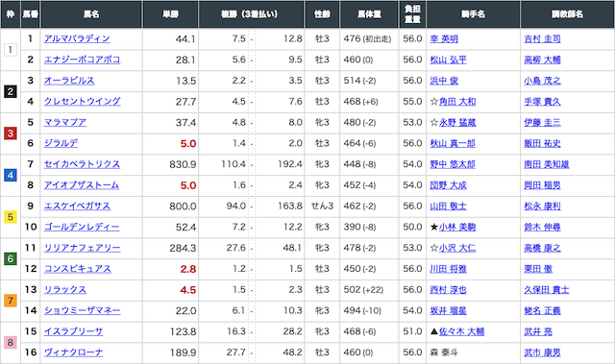Open クレセントウイング horse page
The image size is (615, 364).
(x=82, y=102)
